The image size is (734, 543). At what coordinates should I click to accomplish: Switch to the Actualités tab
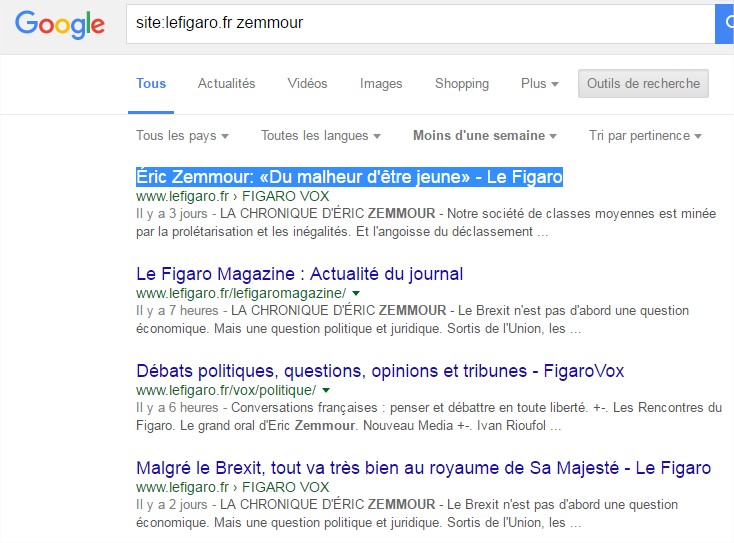226,83
